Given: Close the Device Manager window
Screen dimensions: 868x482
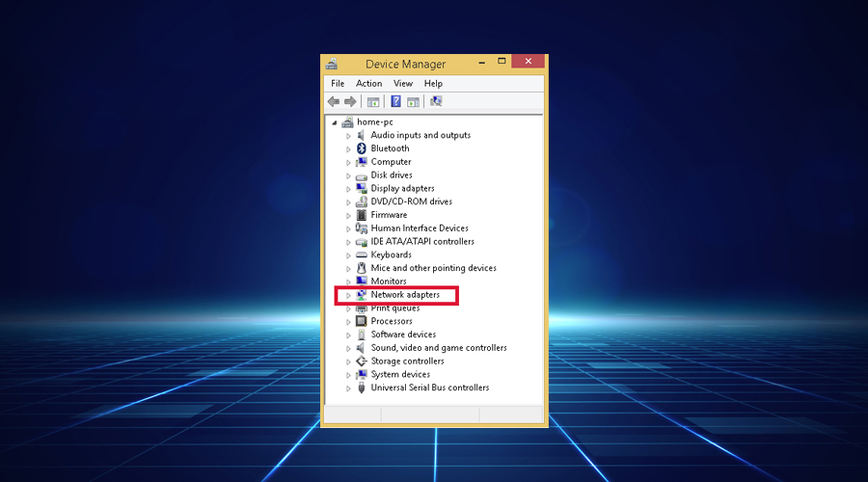Looking at the screenshot, I should (x=529, y=61).
